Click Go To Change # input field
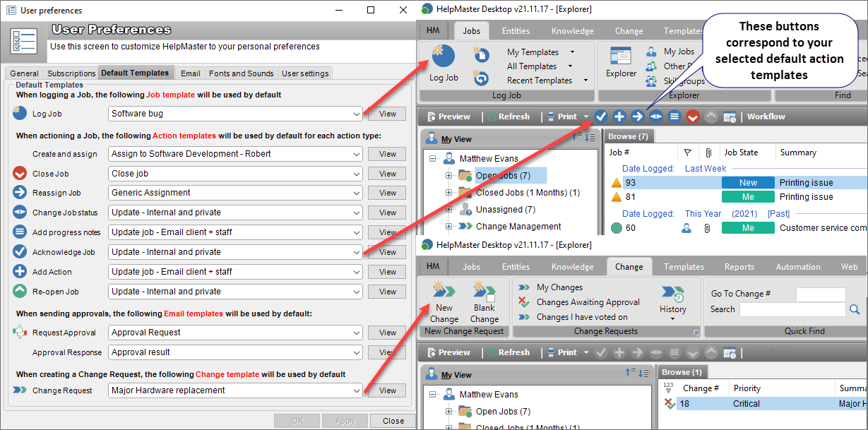The image size is (868, 430). (x=820, y=294)
